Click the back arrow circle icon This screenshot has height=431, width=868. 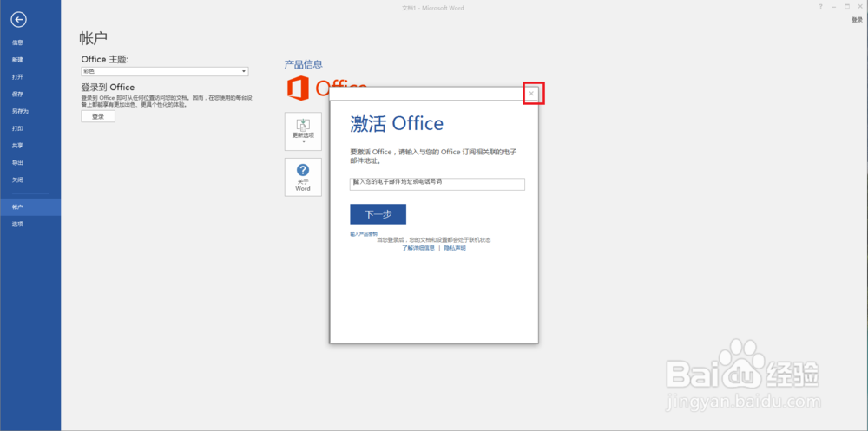19,20
